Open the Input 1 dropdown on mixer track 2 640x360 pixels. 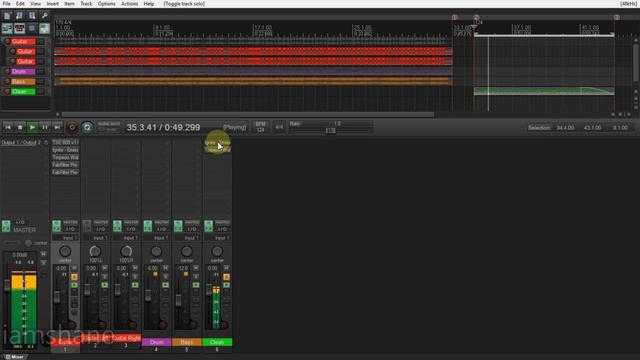point(96,238)
